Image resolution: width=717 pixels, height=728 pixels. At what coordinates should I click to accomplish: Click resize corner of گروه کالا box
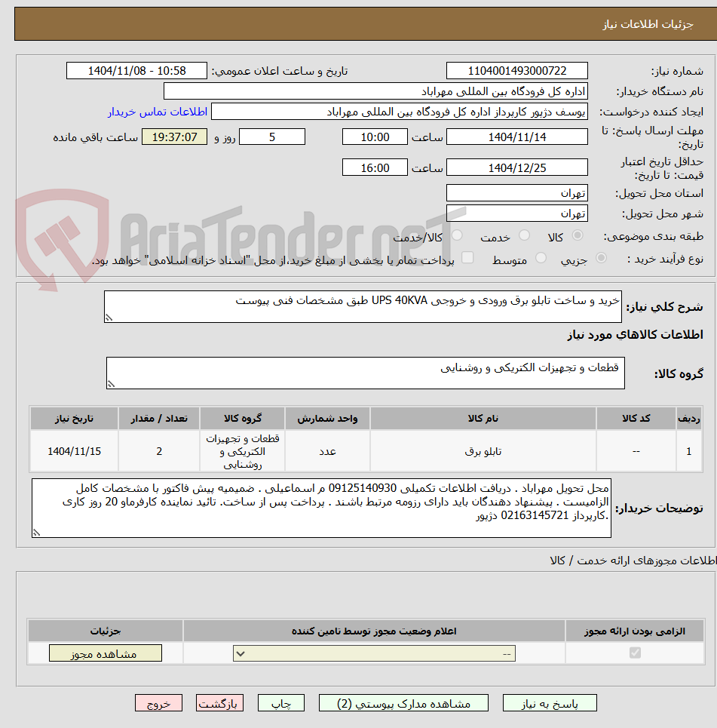[x=110, y=384]
